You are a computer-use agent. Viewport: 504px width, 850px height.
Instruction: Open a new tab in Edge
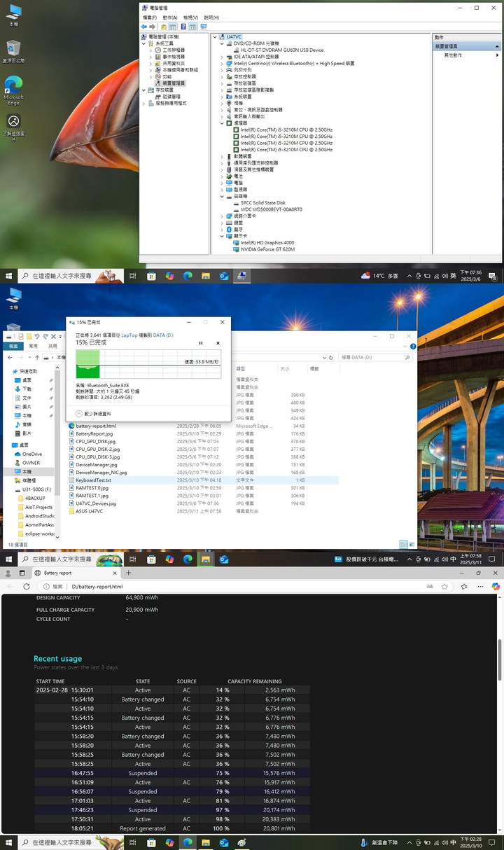click(128, 573)
